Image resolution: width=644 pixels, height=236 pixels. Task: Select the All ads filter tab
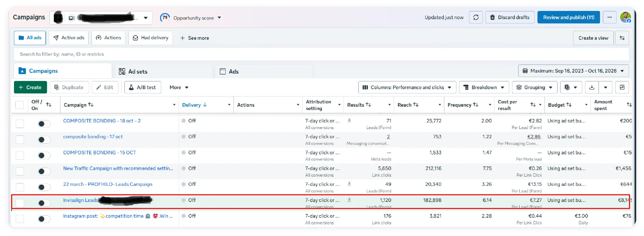click(30, 38)
